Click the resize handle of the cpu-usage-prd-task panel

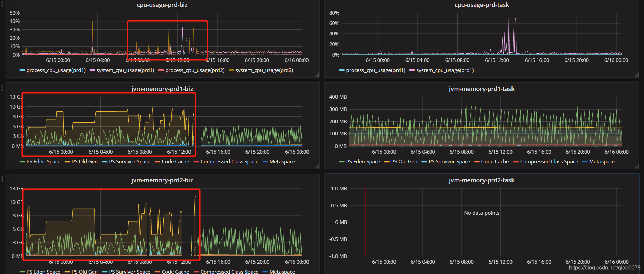[637, 75]
